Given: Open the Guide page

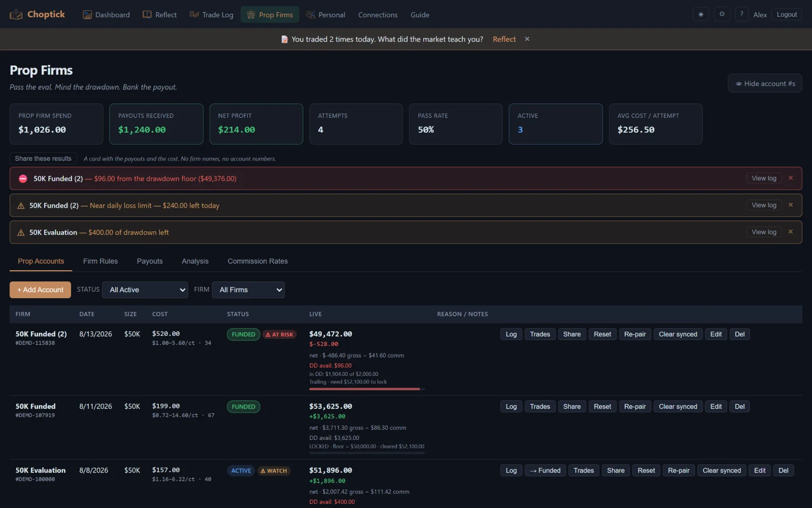Looking at the screenshot, I should (x=420, y=15).
